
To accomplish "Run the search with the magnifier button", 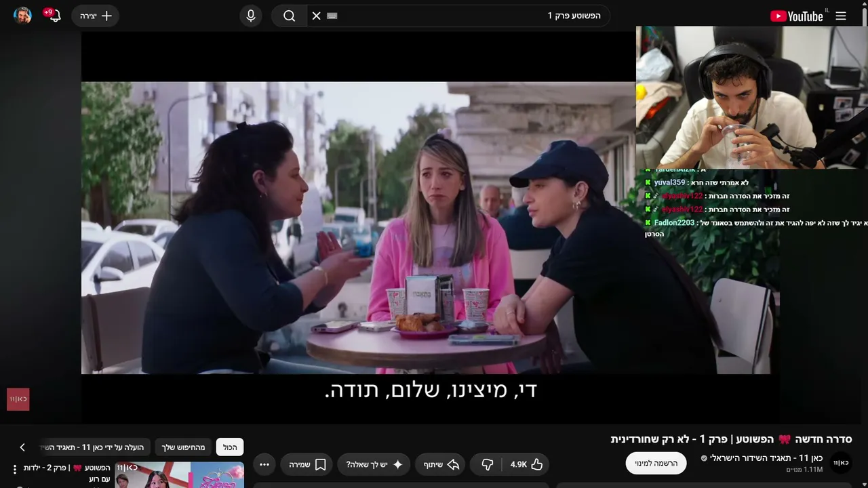I will click(290, 16).
